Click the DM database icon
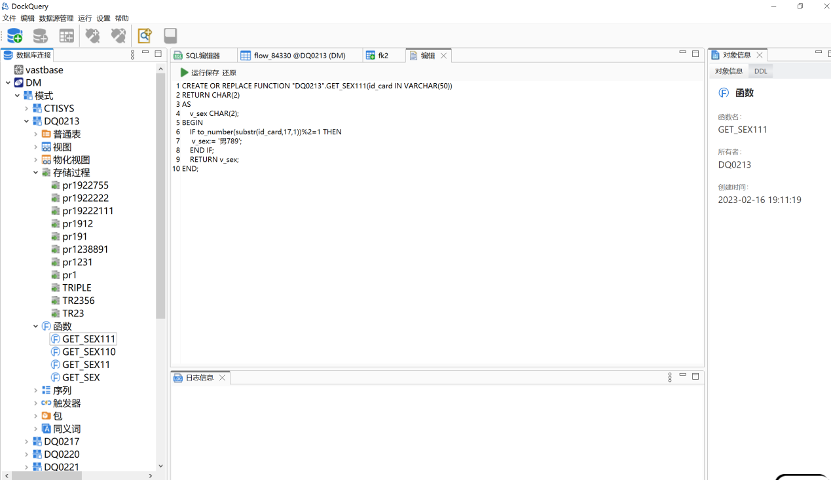Viewport: 832px width, 480px height. pyautogui.click(x=19, y=82)
